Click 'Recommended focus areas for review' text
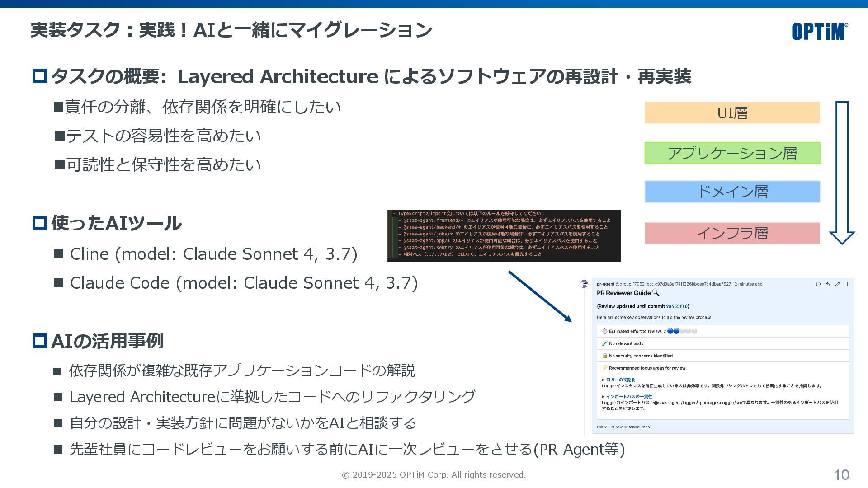This screenshot has height=488, width=868. click(647, 368)
